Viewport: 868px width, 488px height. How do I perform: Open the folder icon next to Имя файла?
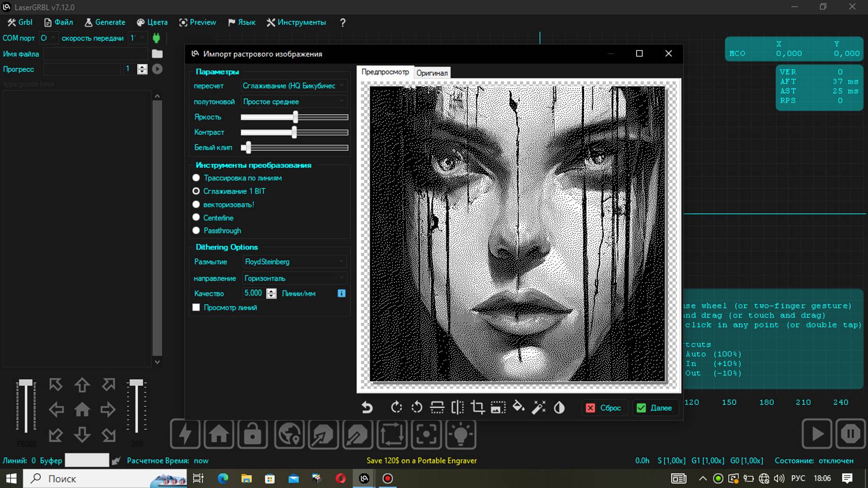pyautogui.click(x=157, y=53)
